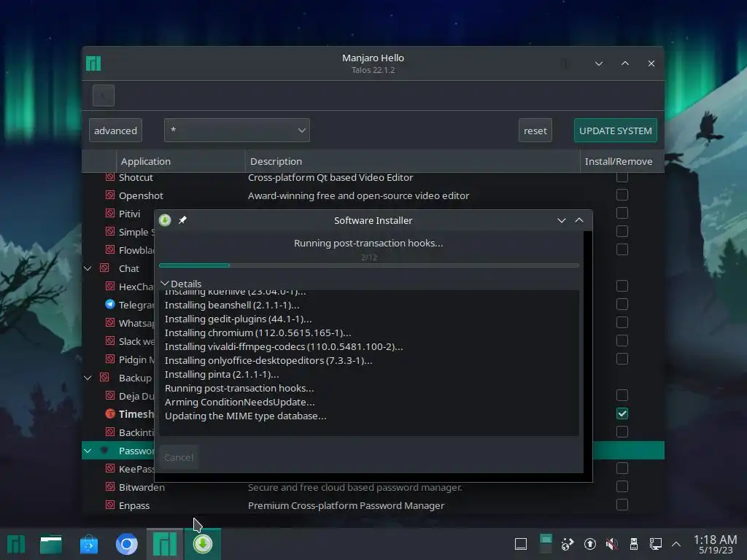
Task: Tick the HexChat install checkbox
Action: pos(622,286)
